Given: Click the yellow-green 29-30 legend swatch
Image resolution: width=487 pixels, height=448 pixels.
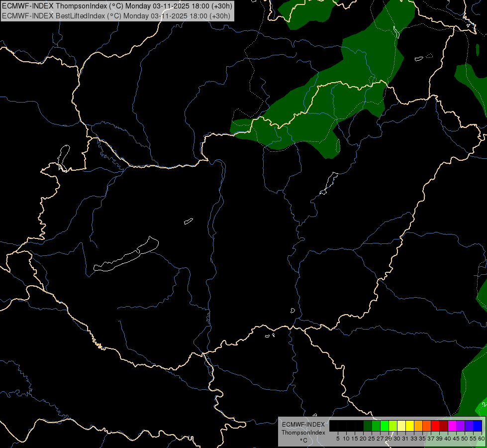Looking at the screenshot, I should tap(393, 426).
